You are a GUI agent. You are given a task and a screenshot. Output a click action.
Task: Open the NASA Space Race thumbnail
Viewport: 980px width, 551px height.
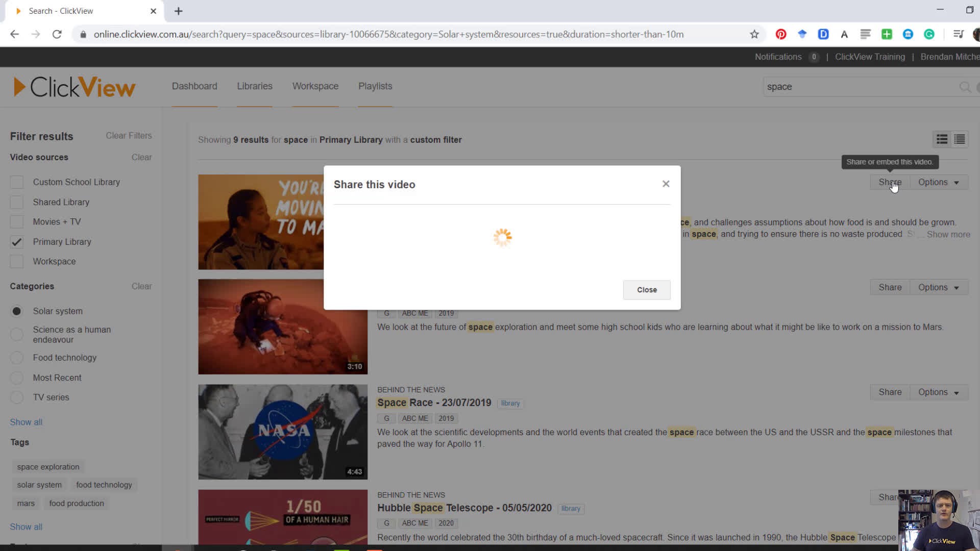283,432
